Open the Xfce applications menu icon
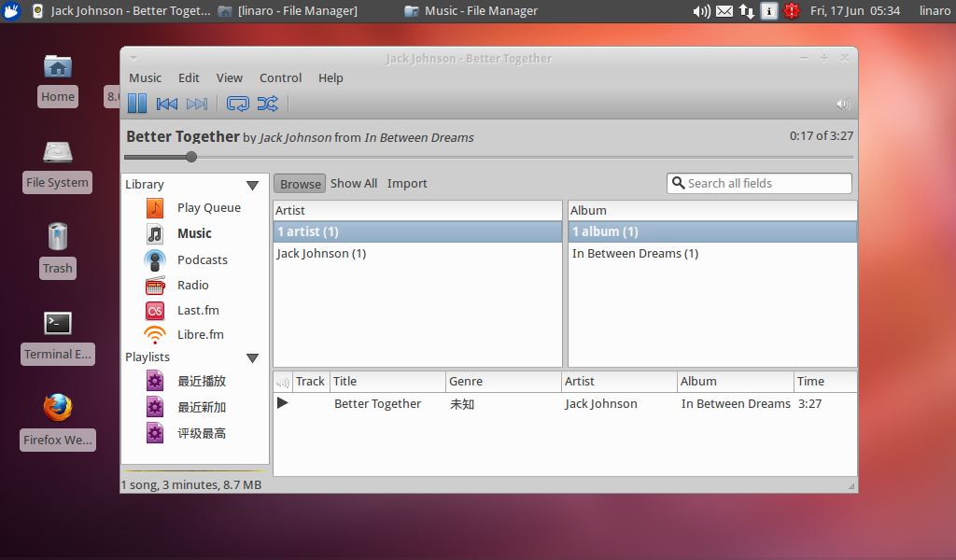The height and width of the screenshot is (560, 956). coord(11,11)
